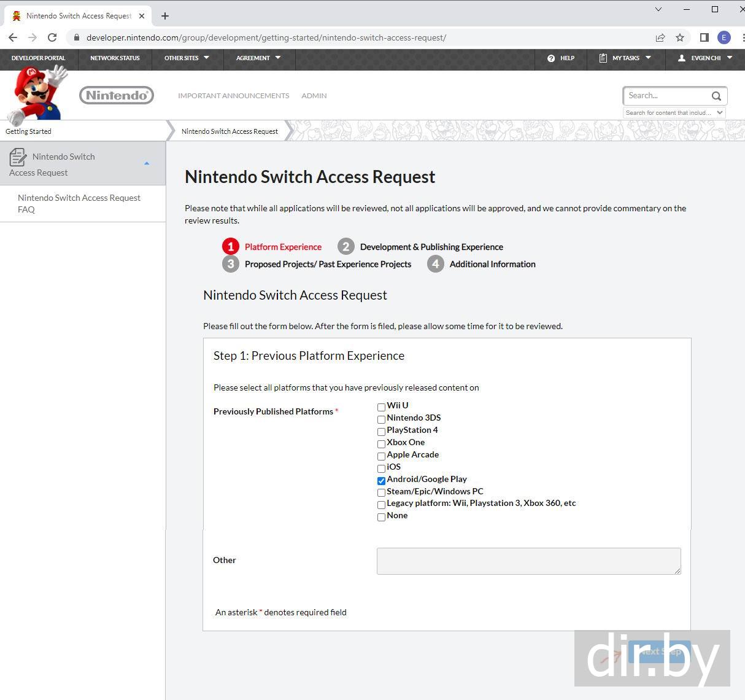The height and width of the screenshot is (700, 745).
Task: Tick the Steam/Epic/Windows PC checkbox
Action: click(381, 492)
